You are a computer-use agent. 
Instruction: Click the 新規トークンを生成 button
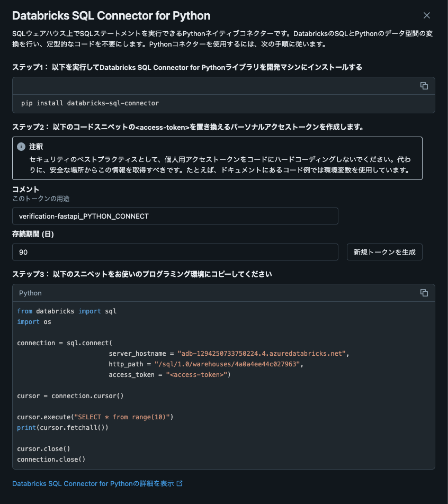[x=384, y=252]
